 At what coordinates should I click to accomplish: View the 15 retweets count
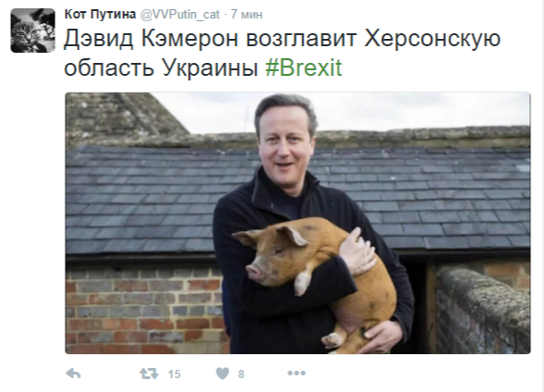(174, 374)
